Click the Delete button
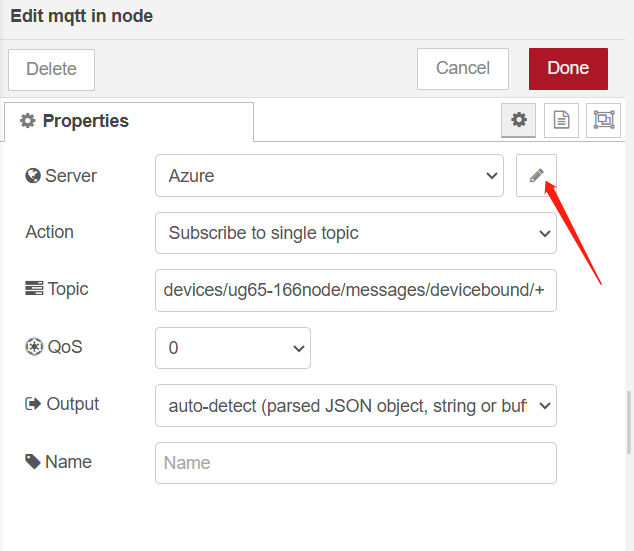 51,70
